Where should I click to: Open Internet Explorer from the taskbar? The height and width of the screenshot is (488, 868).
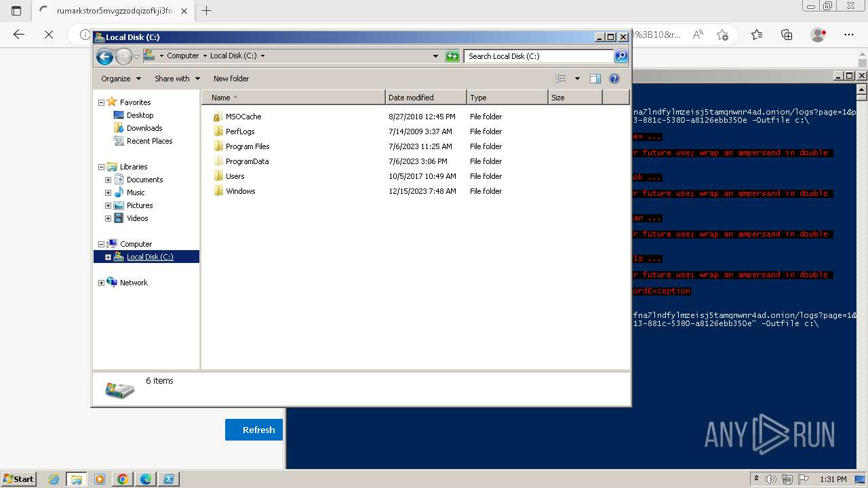click(x=54, y=479)
